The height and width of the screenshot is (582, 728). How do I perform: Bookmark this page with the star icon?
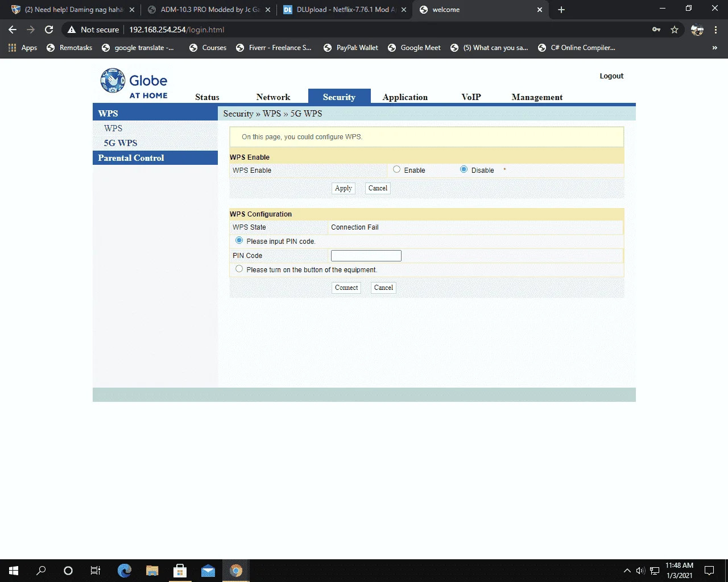tap(675, 30)
